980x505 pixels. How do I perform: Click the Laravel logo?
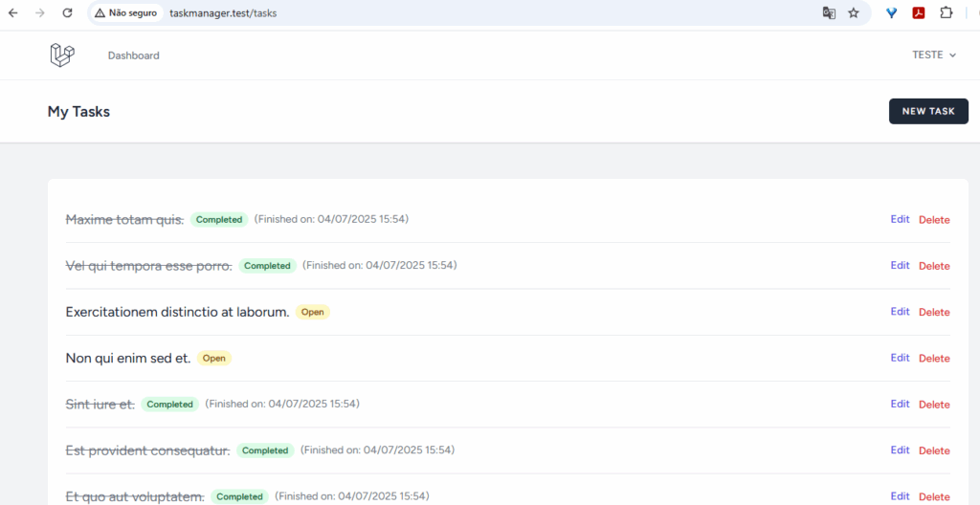click(x=62, y=55)
